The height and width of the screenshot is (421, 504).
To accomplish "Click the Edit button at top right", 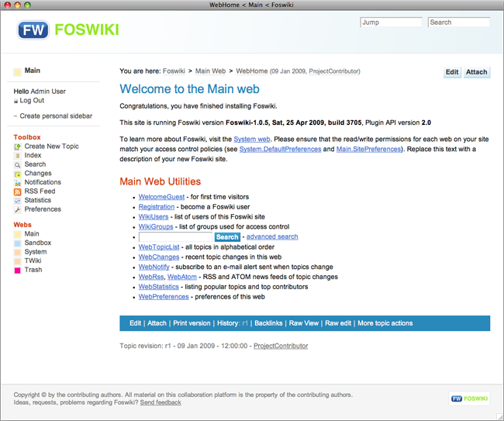I will click(452, 72).
